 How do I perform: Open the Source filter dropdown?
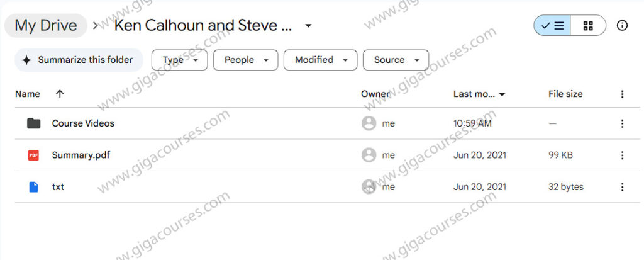point(396,60)
